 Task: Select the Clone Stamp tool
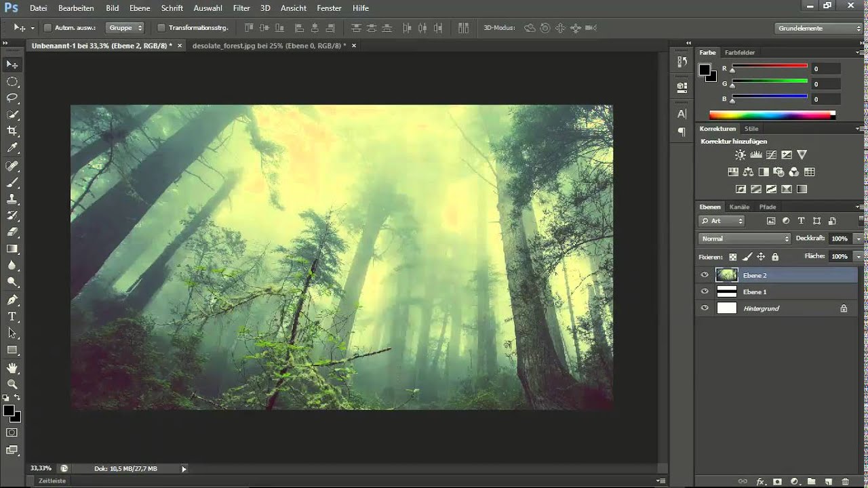[x=12, y=199]
